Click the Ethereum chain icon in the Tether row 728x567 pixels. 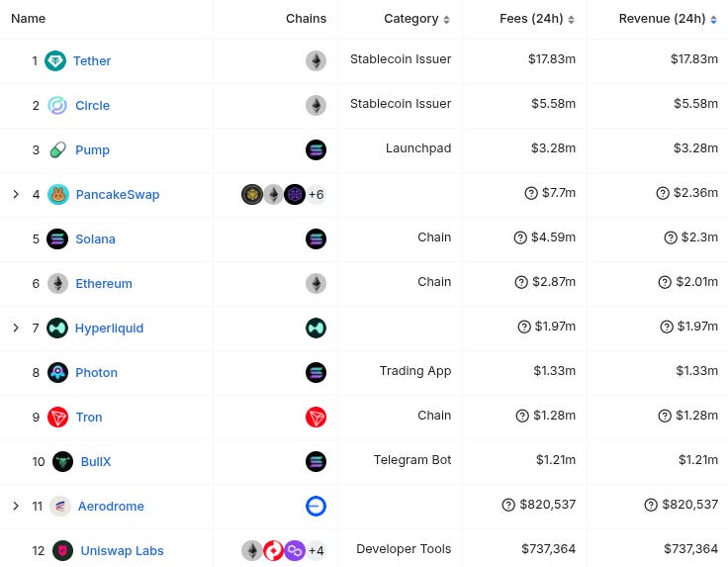[x=316, y=60]
